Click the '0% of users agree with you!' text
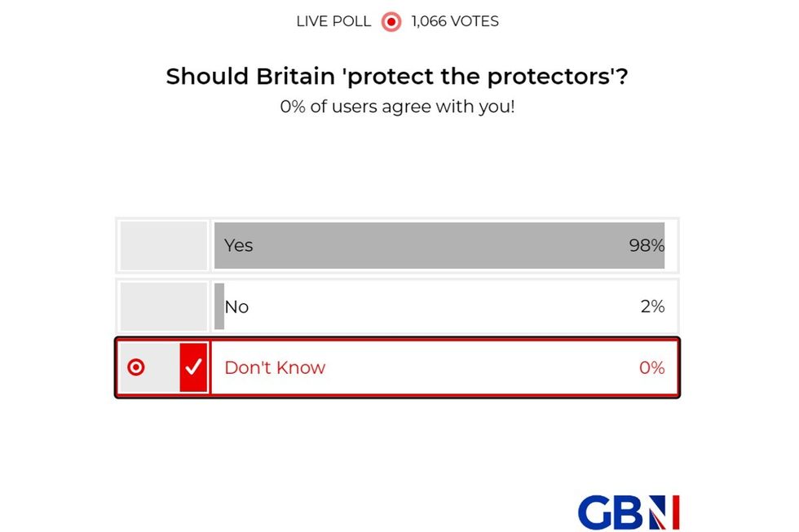This screenshot has height=532, width=799. coord(399,107)
